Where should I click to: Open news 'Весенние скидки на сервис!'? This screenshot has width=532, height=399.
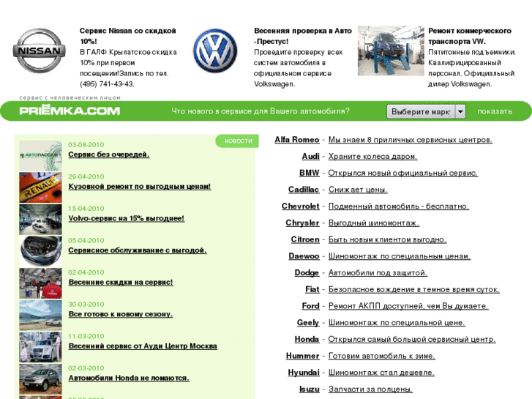(121, 282)
